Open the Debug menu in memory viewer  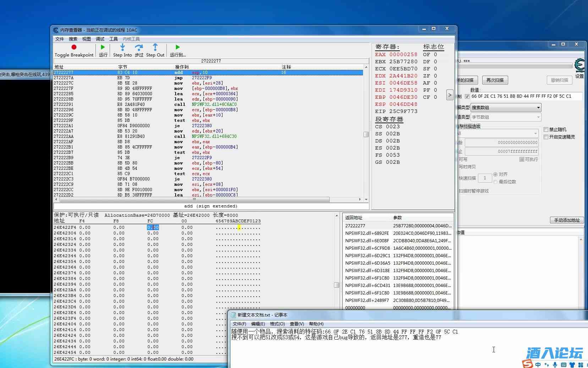pos(100,39)
